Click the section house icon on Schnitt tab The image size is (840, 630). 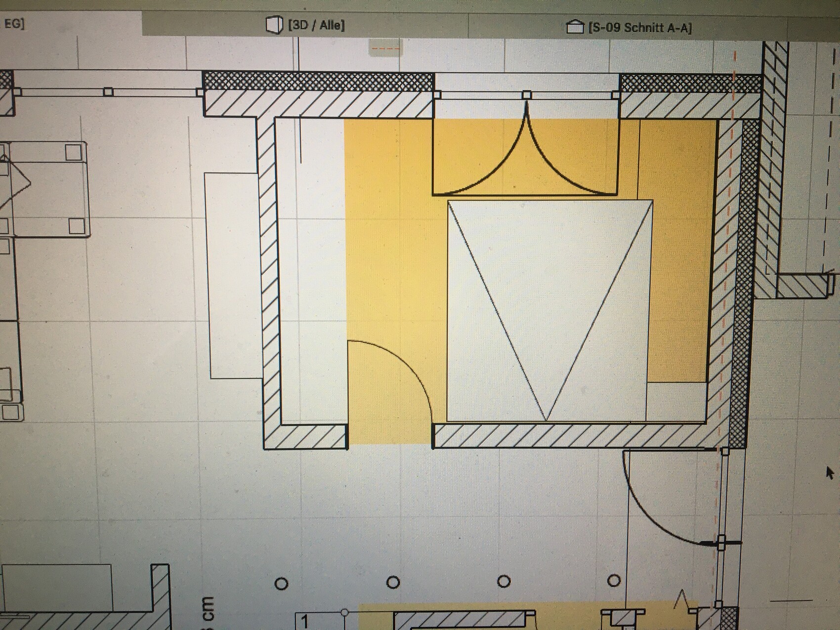[x=574, y=27]
